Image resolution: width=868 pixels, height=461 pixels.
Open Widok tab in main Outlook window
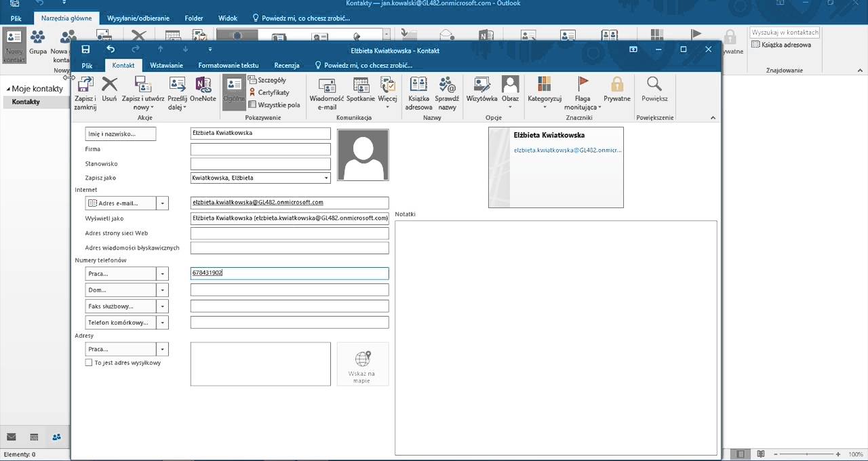228,18
